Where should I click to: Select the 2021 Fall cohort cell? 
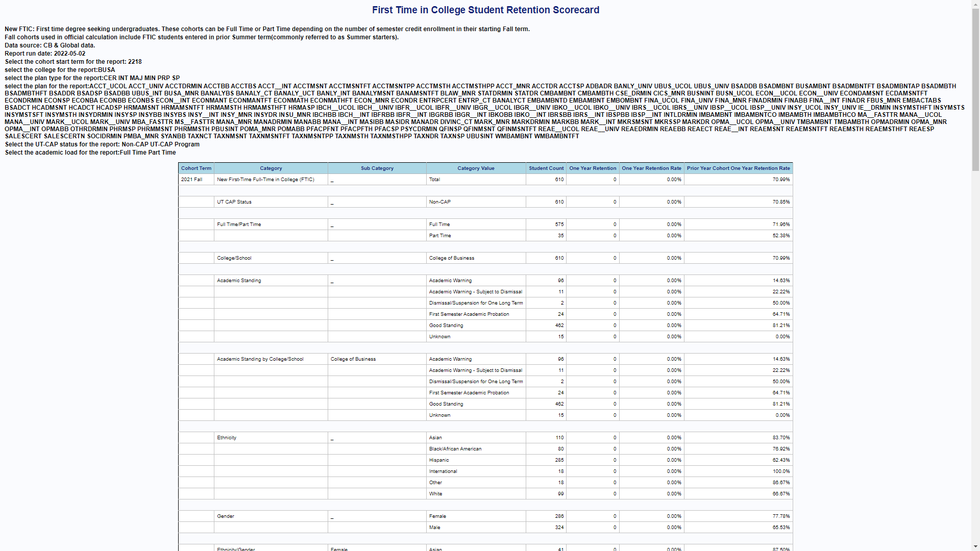pos(192,180)
